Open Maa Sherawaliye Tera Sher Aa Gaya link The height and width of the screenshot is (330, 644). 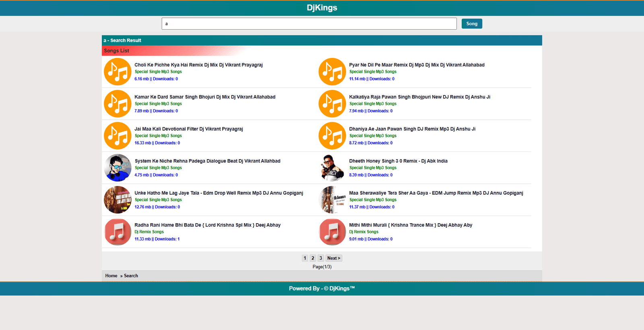436,193
